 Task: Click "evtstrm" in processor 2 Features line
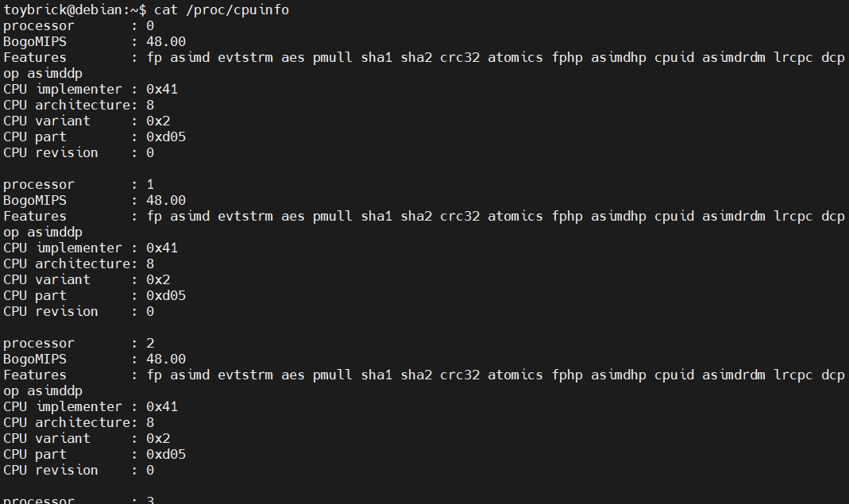coord(245,375)
